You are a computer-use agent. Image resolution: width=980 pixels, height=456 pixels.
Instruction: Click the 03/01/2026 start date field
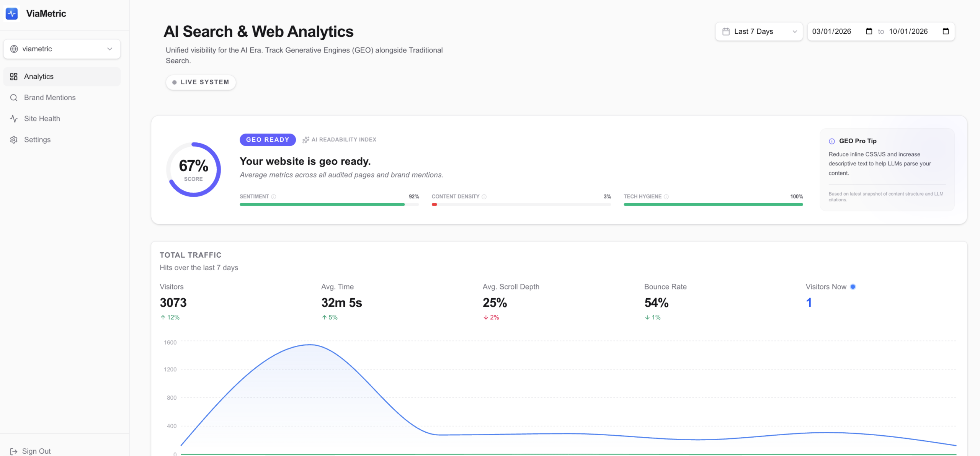tap(831, 31)
